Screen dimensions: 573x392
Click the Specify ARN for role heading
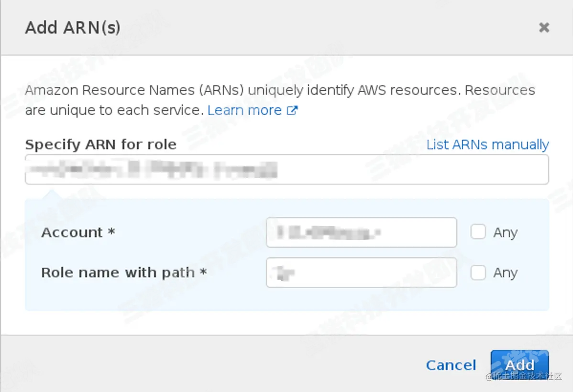pos(100,144)
